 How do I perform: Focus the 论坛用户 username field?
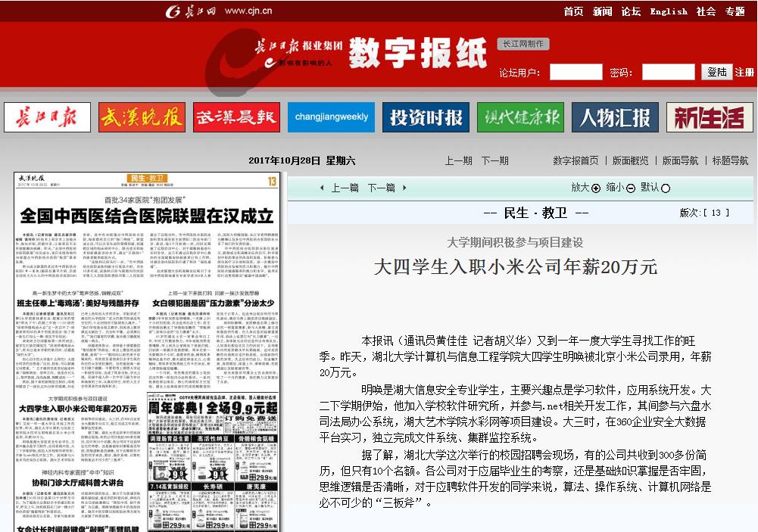(576, 73)
